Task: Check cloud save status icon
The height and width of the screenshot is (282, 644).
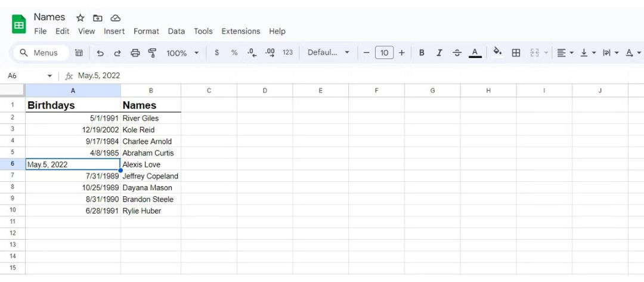Action: click(x=116, y=18)
